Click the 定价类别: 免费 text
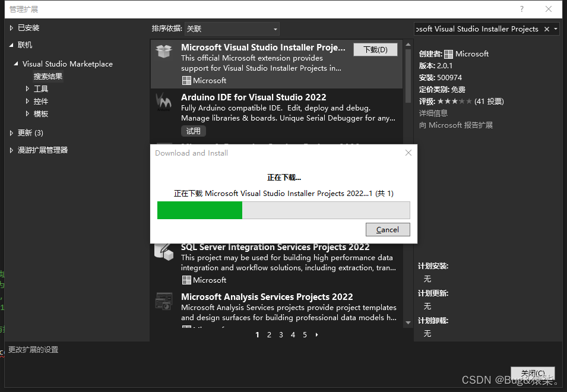567x392 pixels. pos(442,90)
